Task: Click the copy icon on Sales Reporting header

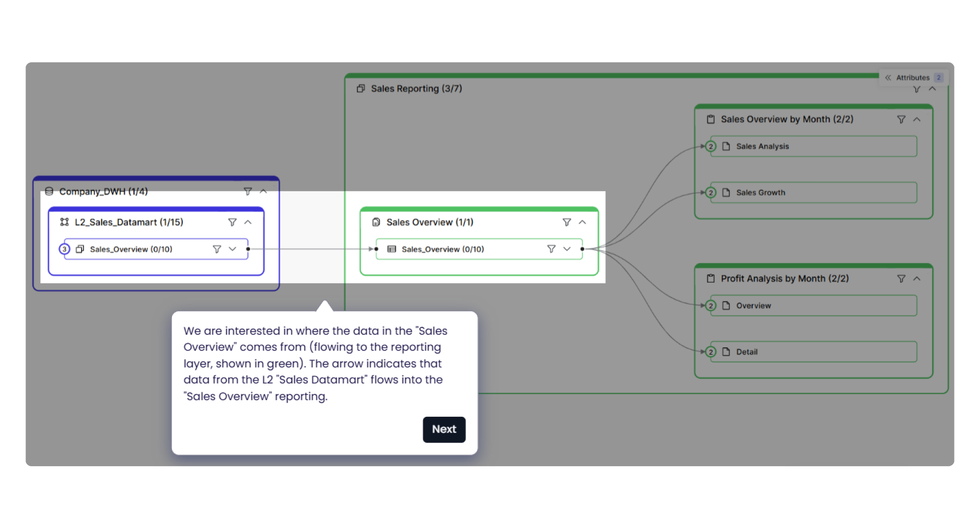Action: [x=360, y=88]
